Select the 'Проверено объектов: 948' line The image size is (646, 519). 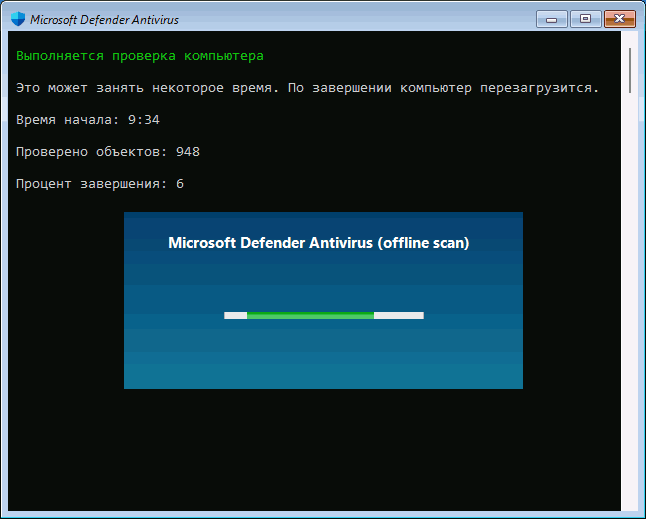(108, 152)
